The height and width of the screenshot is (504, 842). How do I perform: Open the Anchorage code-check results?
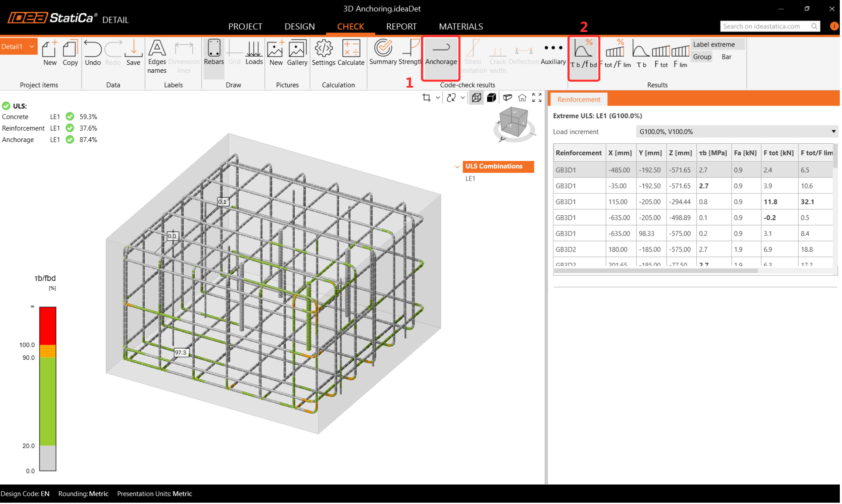(441, 53)
